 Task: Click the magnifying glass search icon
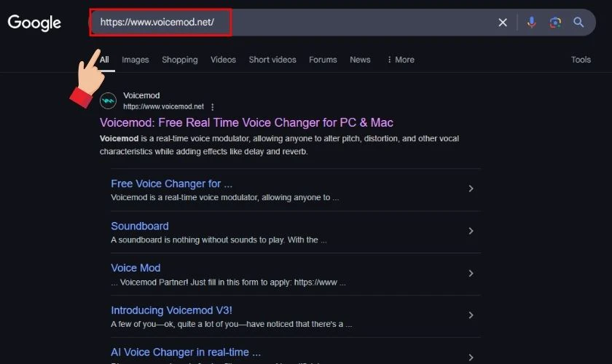point(578,23)
